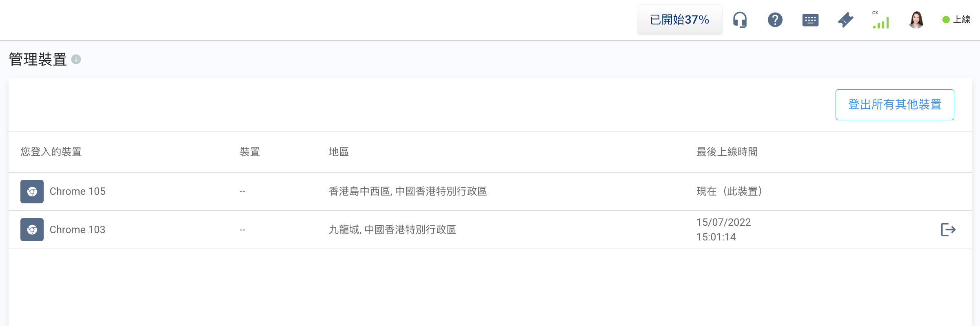
Task: Click the 裝置 column header
Action: [x=250, y=152]
